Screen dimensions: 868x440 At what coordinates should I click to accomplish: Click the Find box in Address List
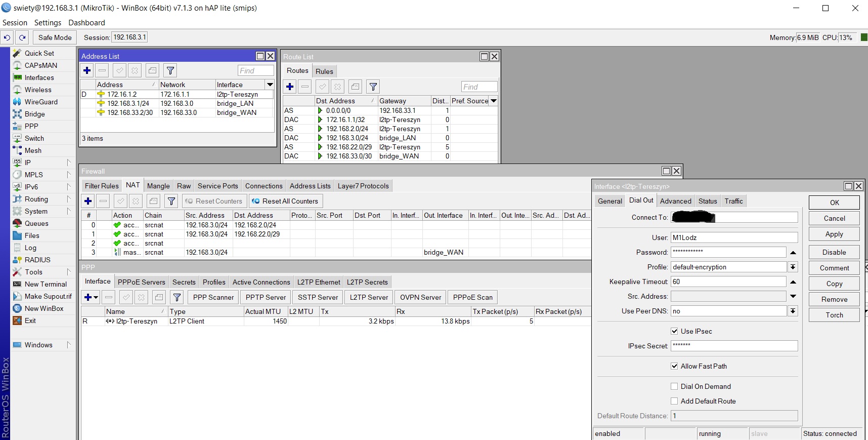tap(256, 70)
